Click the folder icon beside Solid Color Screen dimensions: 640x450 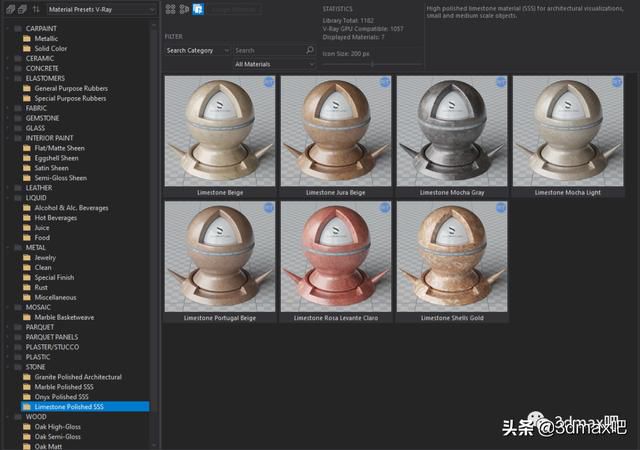27,48
